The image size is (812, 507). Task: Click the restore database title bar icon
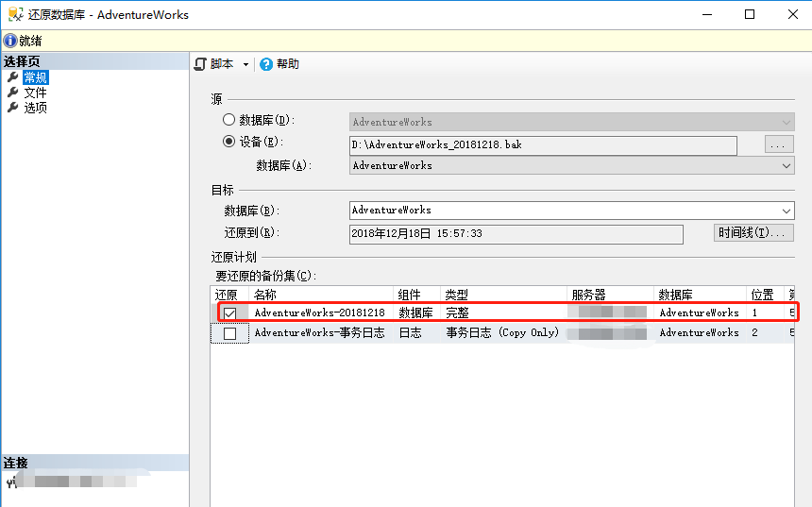(x=15, y=14)
